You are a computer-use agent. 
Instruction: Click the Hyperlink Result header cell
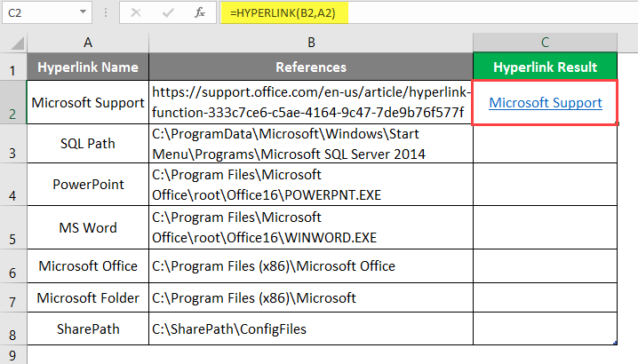point(546,67)
